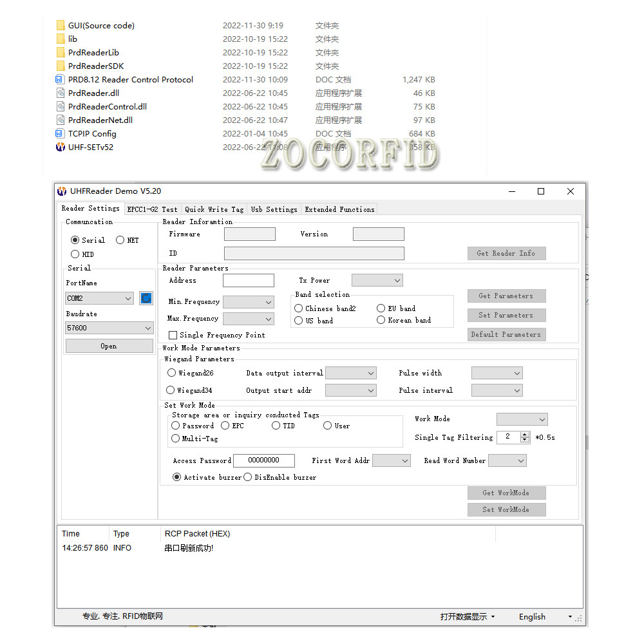
Task: Select the PrdReaderLib folder icon
Action: 61,53
